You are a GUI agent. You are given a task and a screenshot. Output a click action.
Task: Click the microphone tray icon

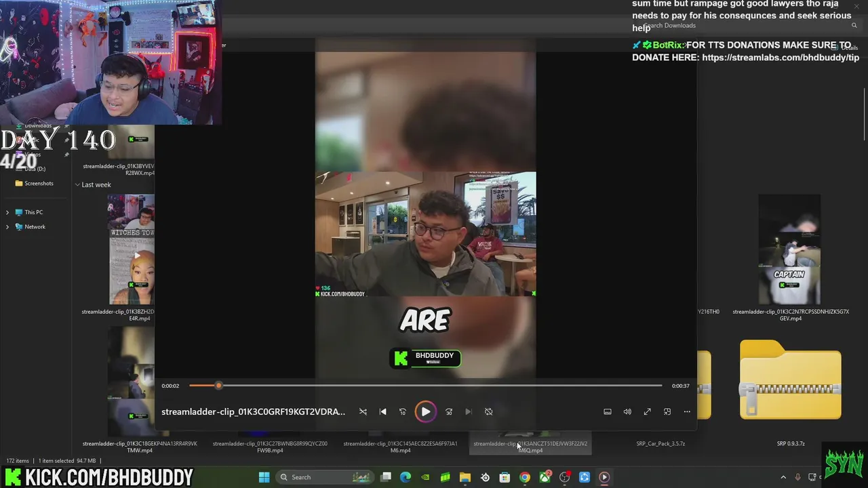point(798,477)
